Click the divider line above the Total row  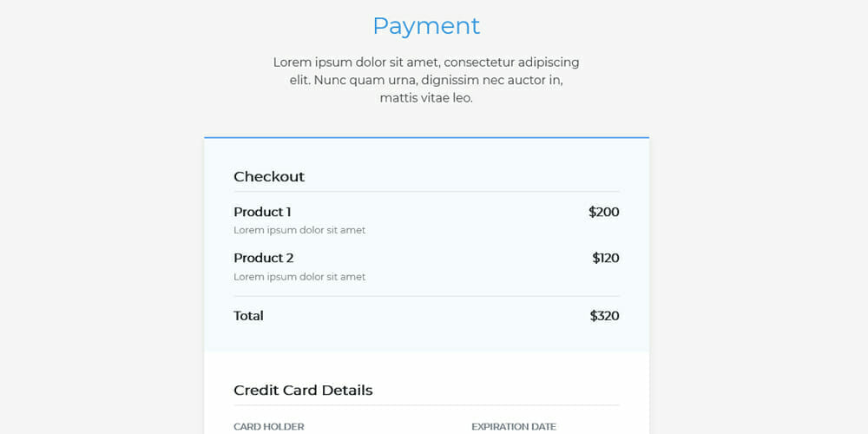(x=426, y=296)
